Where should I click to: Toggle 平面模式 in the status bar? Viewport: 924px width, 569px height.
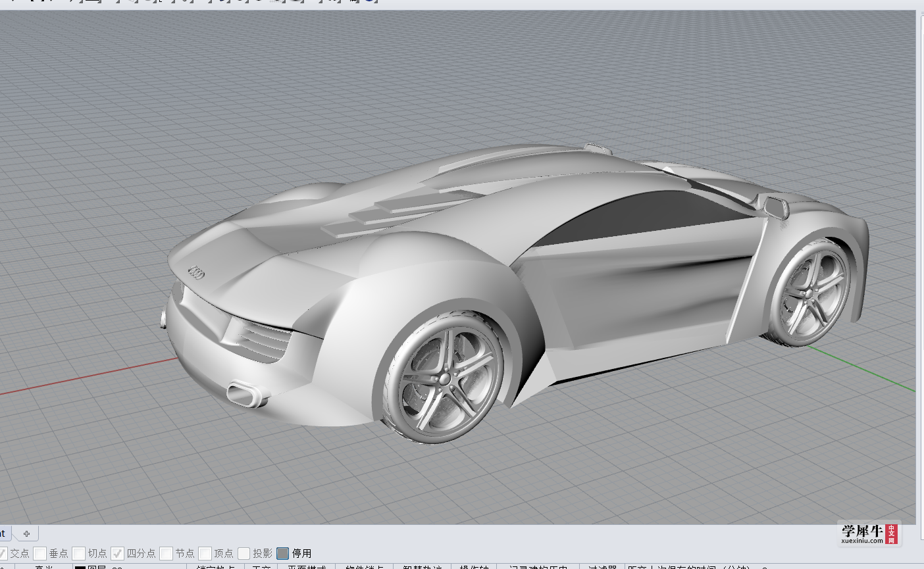(x=307, y=566)
